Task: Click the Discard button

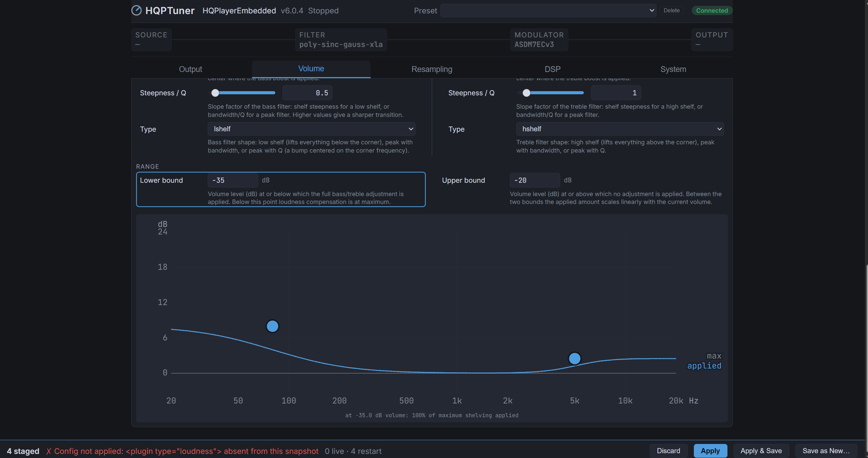Action: coord(668,451)
